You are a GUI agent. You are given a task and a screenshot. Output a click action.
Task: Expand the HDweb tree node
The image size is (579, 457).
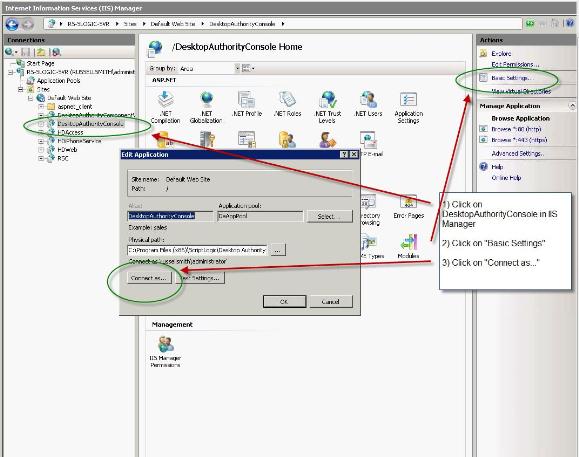(41, 150)
